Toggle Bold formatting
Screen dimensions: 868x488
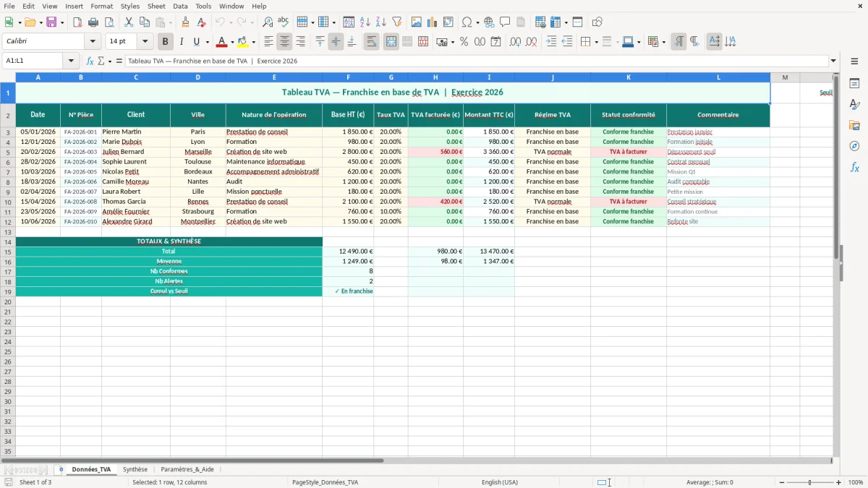pyautogui.click(x=165, y=42)
